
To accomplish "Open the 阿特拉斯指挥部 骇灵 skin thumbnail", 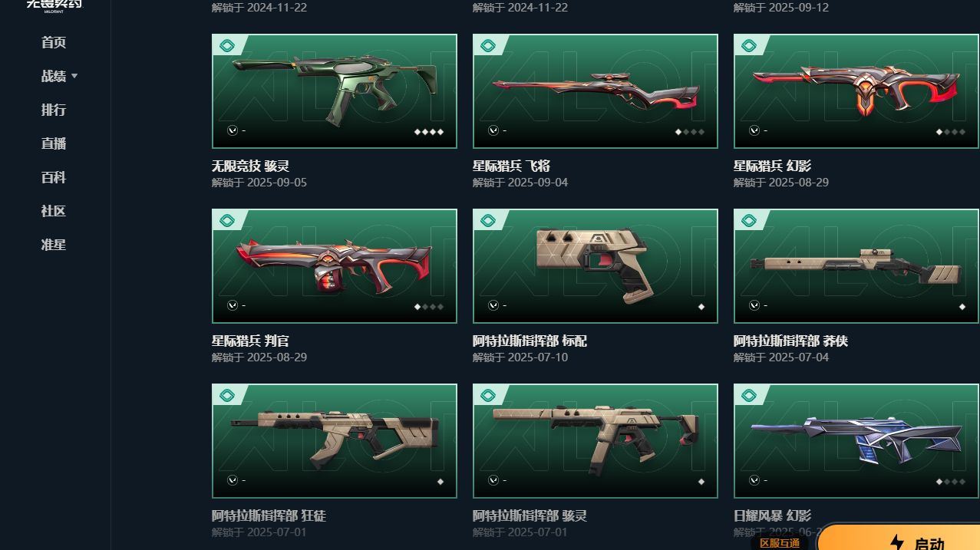I will pos(596,441).
